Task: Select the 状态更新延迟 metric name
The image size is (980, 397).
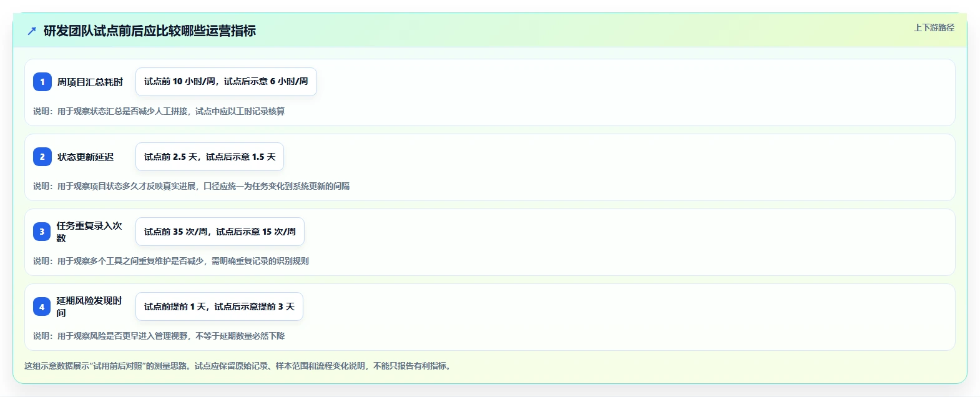Action: [86, 157]
